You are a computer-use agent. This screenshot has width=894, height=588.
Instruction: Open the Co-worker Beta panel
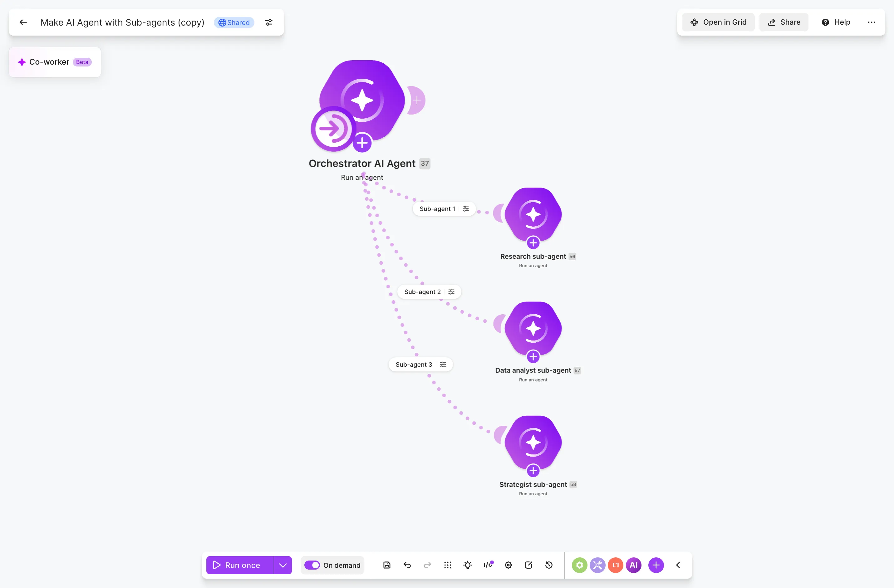[55, 62]
